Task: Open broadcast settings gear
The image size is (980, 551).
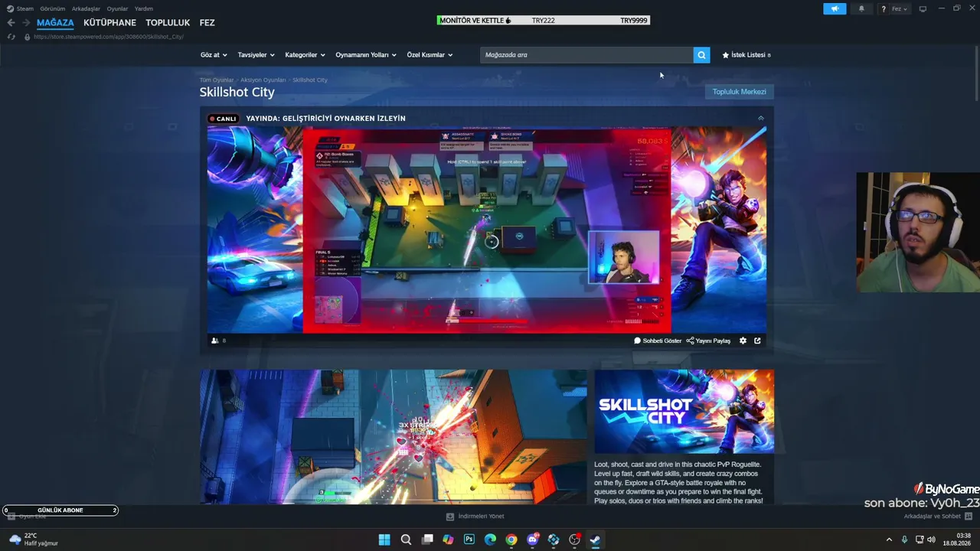Action: (x=743, y=341)
